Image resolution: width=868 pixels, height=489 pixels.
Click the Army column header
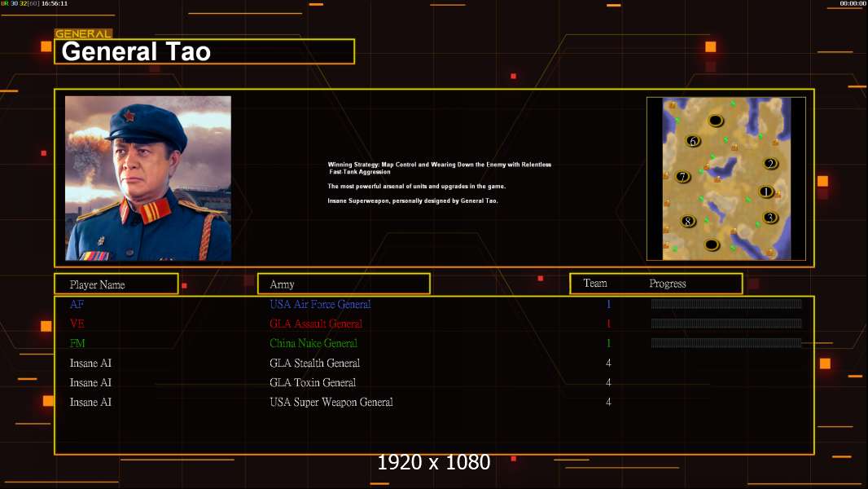(x=344, y=284)
